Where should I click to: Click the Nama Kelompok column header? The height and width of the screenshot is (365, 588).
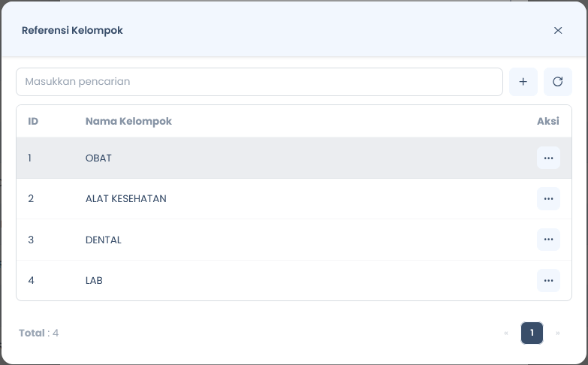coord(128,121)
